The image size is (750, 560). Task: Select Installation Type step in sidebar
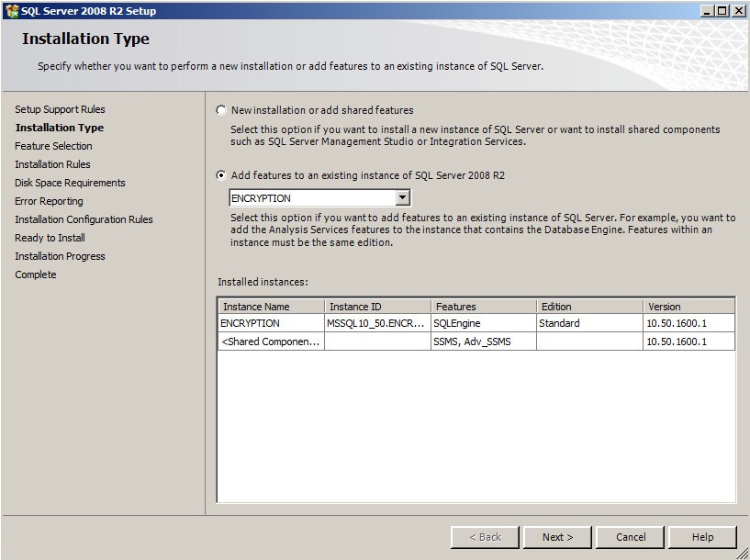(60, 128)
